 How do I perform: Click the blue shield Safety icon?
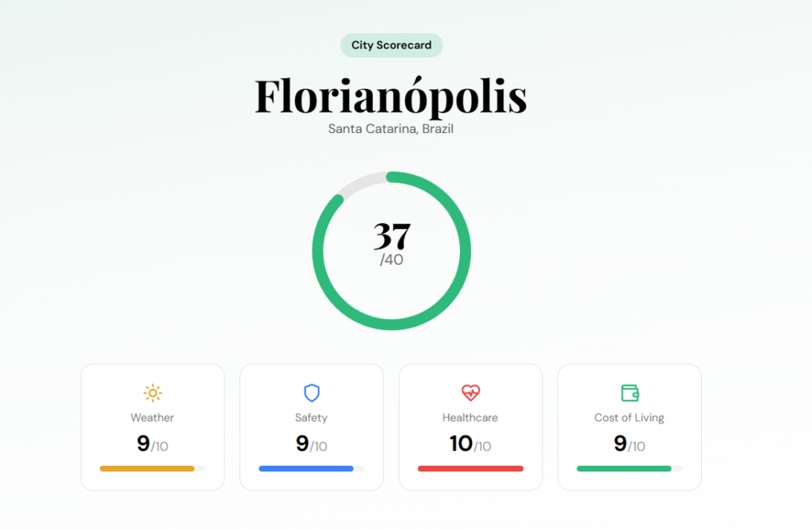click(x=312, y=393)
